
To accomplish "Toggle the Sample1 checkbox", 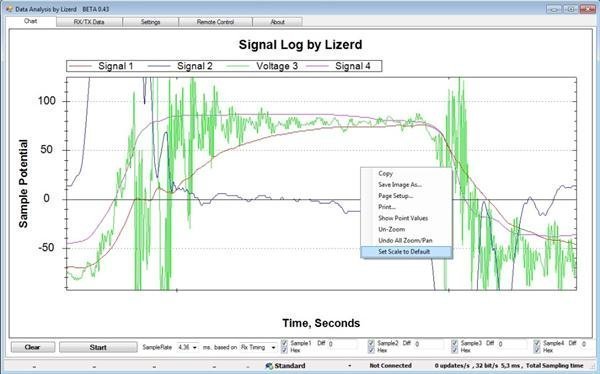I will point(284,343).
